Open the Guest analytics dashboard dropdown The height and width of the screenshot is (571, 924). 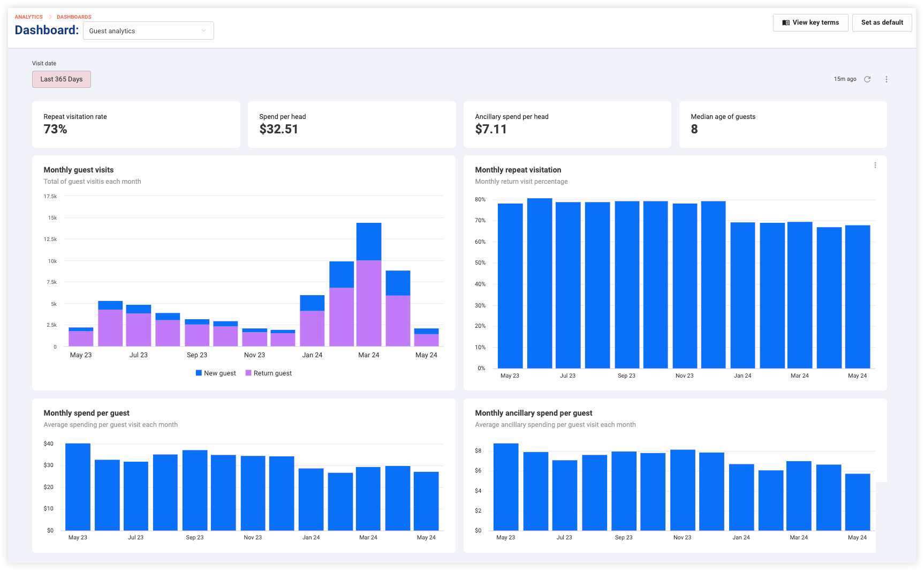148,31
